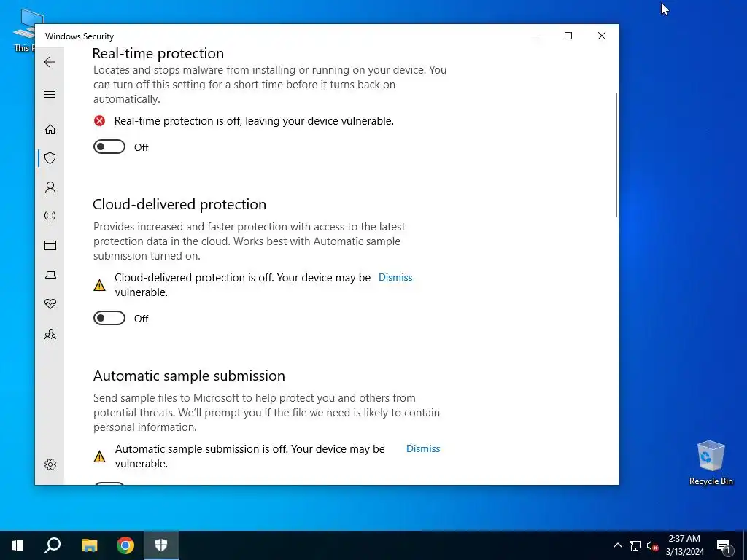Open the Home section in sidebar
Screen dimensions: 747x560
coord(50,130)
